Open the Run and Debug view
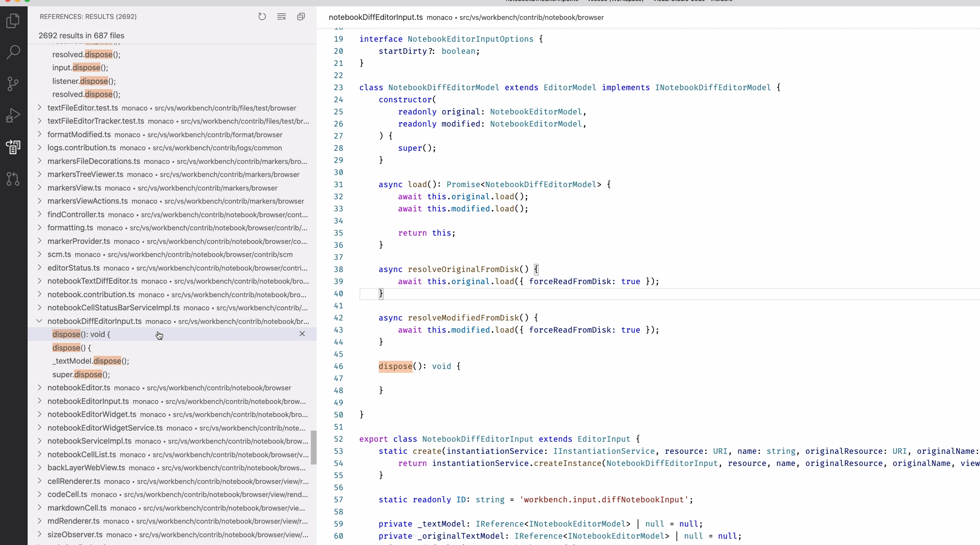Viewport: 980px width, 545px height. click(x=13, y=115)
